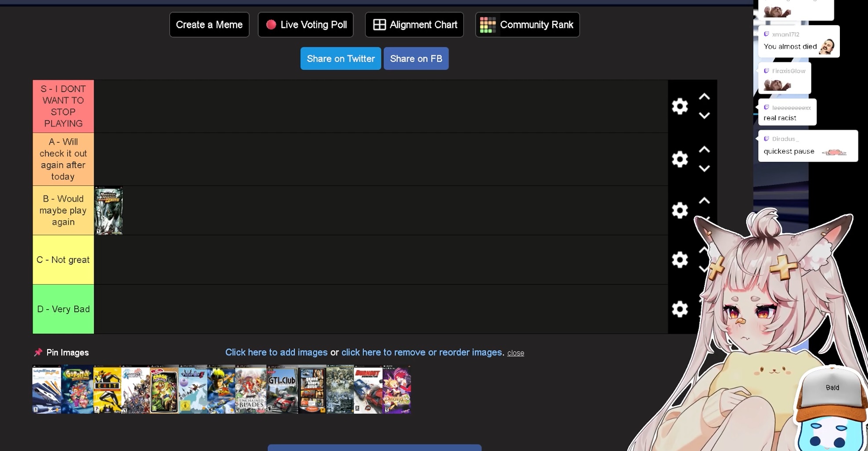Select the dark Dissidia cover beside Burnout
This screenshot has height=451, width=868.
[340, 390]
